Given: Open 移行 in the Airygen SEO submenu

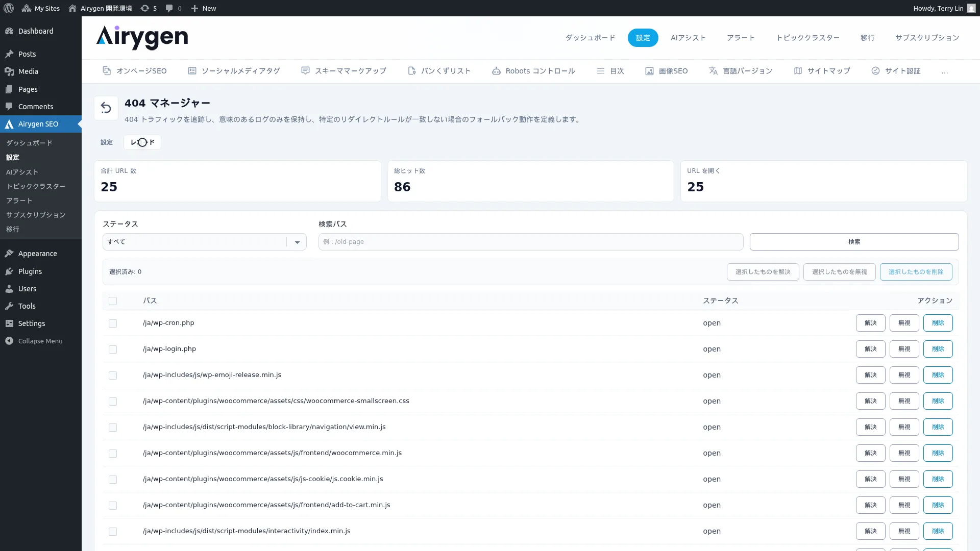Looking at the screenshot, I should [13, 229].
